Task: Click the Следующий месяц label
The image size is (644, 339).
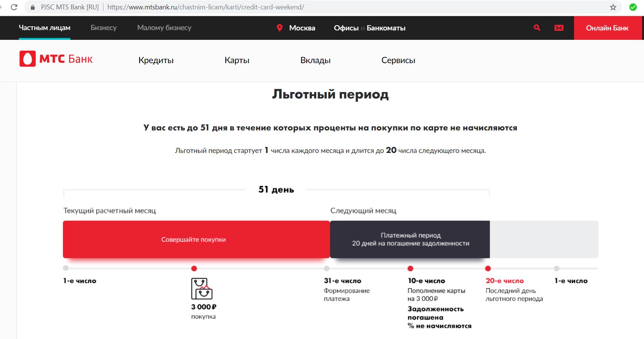Action: [363, 210]
